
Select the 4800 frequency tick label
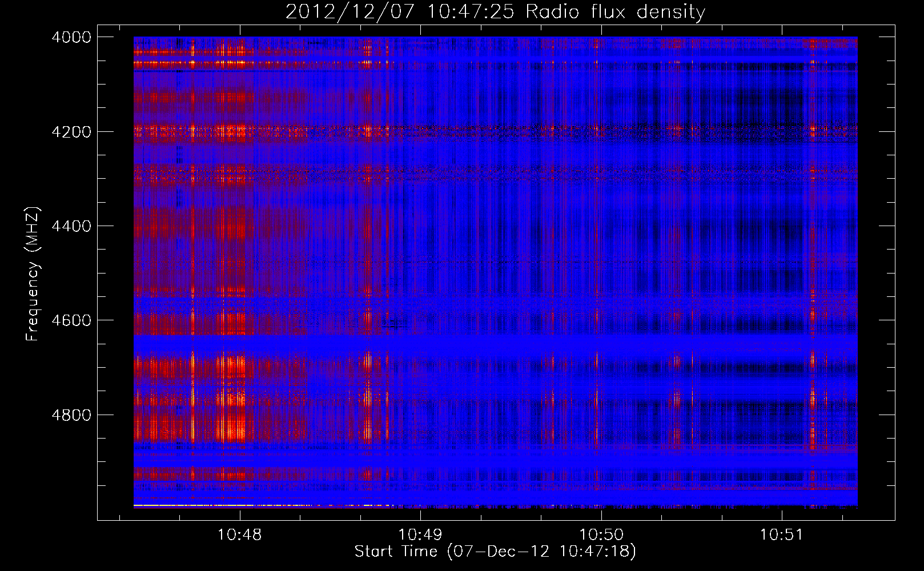coord(71,415)
